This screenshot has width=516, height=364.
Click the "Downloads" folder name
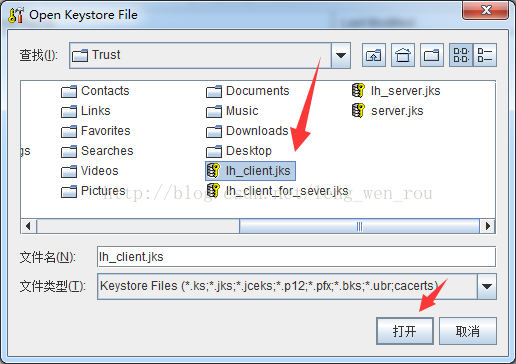pos(257,131)
